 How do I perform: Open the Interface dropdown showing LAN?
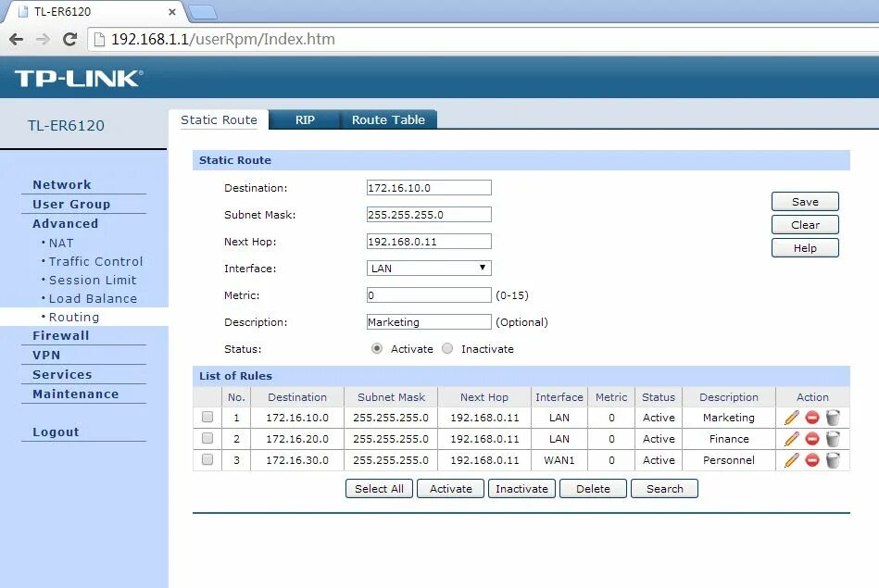pos(428,268)
